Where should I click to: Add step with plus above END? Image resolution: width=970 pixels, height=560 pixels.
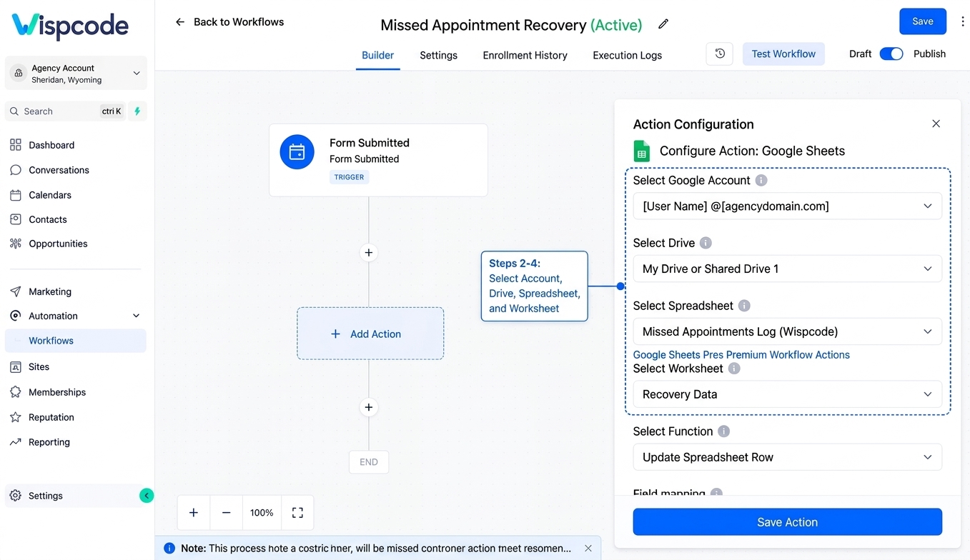pos(369,407)
